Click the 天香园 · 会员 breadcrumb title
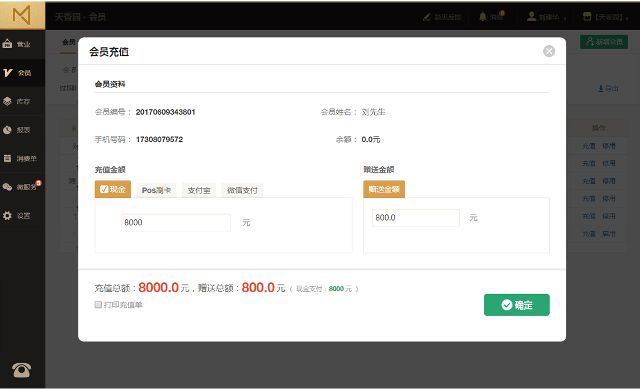 coord(80,17)
